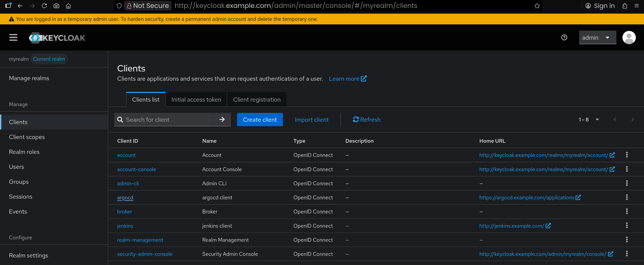Expand the 1-8 pagination dropdown
644x265 pixels.
click(x=589, y=119)
